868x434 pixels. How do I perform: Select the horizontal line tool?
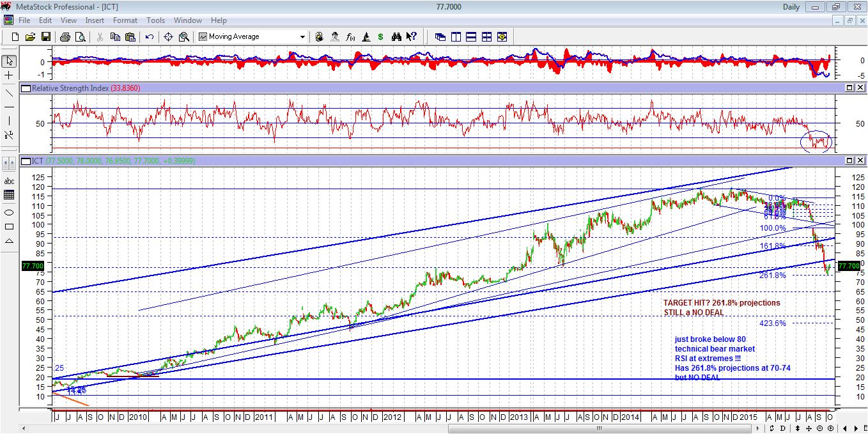[8, 106]
